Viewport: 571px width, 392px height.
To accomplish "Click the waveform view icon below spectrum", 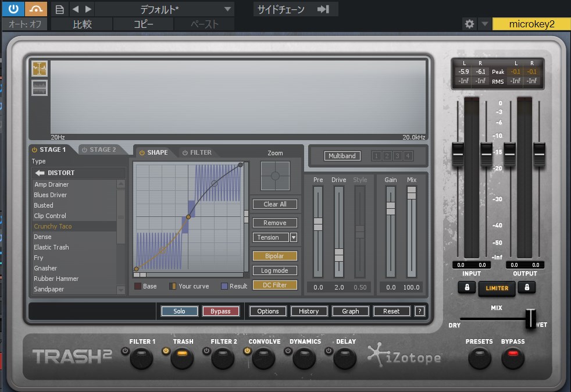I will [x=40, y=88].
